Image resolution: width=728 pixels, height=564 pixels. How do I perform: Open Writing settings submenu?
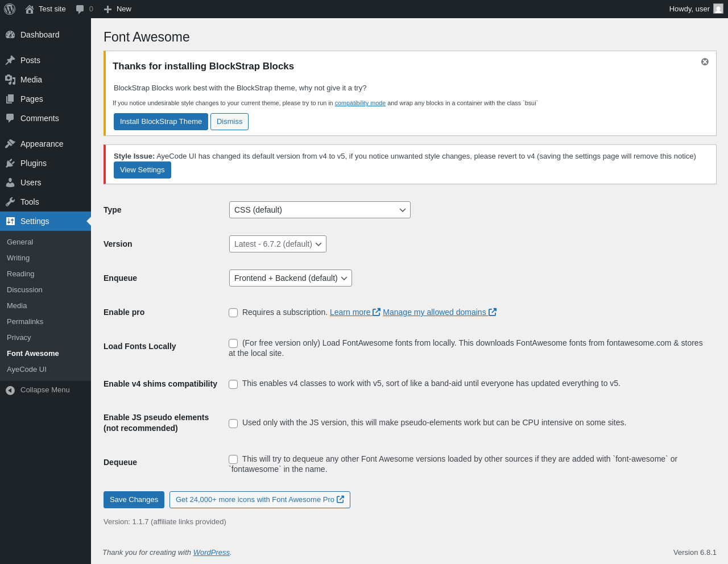click(18, 258)
